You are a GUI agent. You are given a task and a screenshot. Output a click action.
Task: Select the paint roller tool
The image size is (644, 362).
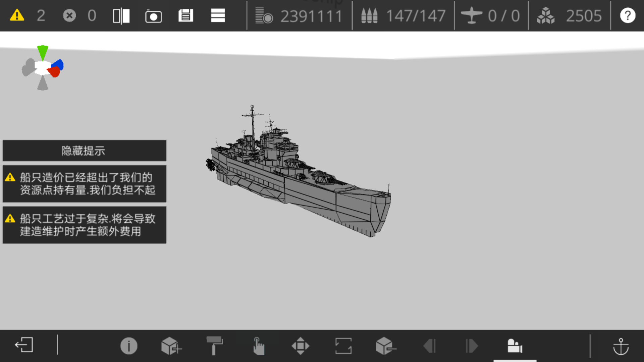pos(214,346)
